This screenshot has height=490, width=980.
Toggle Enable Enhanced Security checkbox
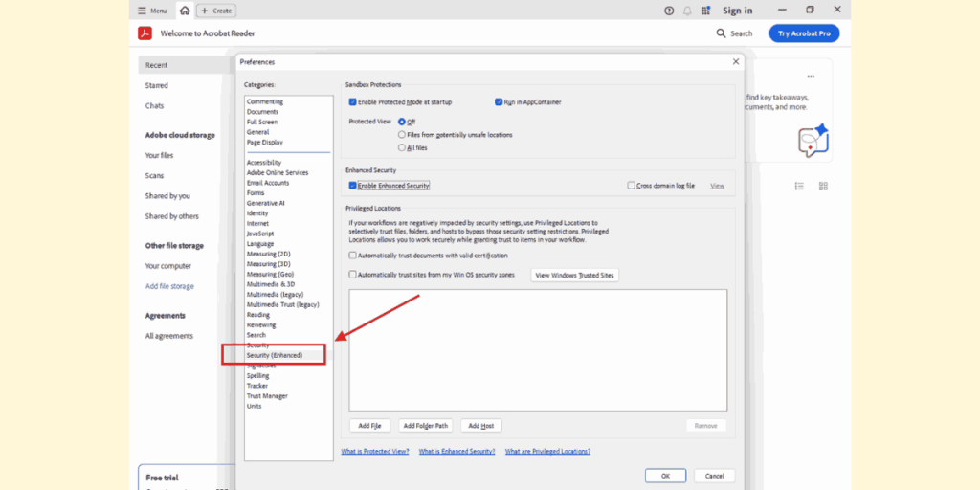(353, 186)
